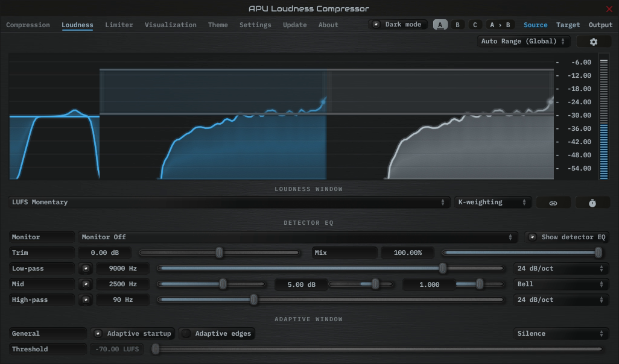Open the Visualization tab
This screenshot has width=619, height=364.
(x=171, y=25)
